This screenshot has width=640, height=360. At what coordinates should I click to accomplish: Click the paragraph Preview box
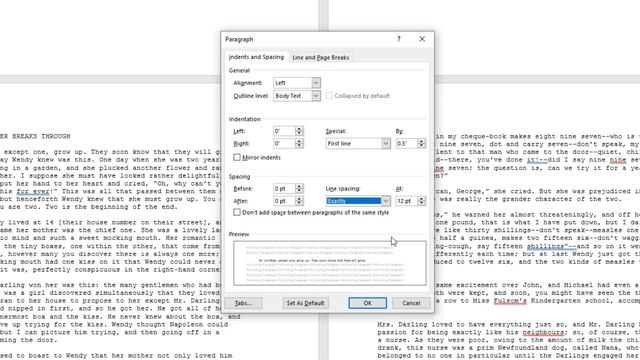pyautogui.click(x=330, y=263)
